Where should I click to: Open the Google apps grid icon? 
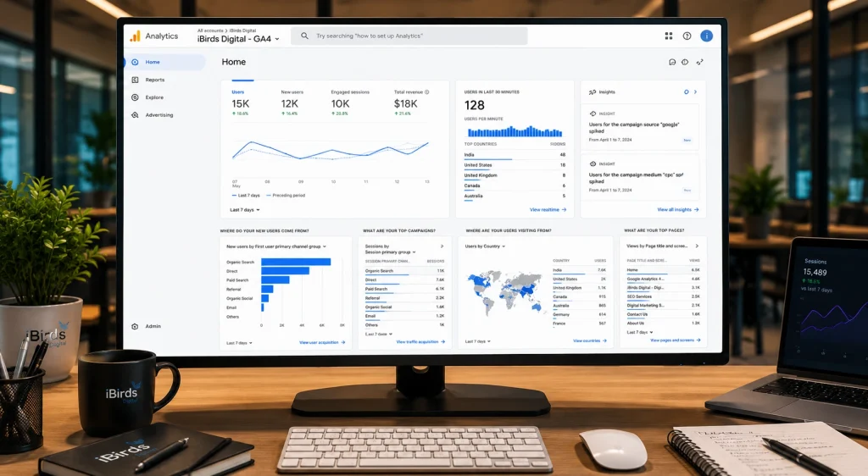pyautogui.click(x=669, y=36)
